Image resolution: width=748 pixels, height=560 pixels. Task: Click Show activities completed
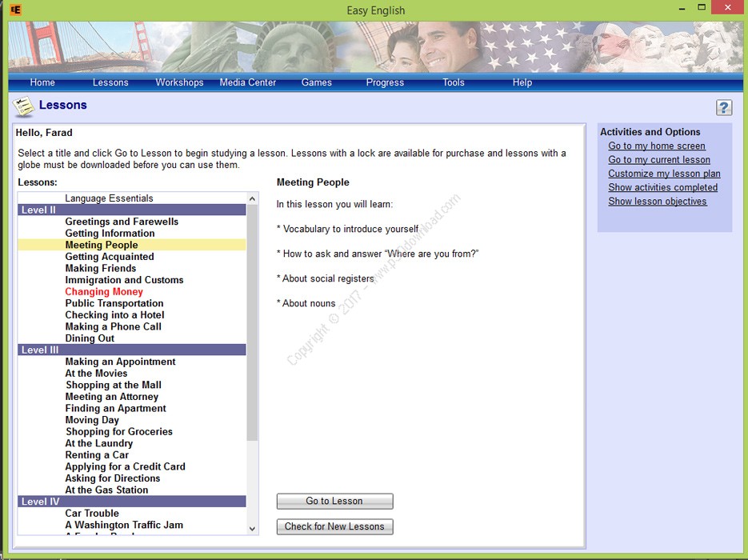(663, 186)
